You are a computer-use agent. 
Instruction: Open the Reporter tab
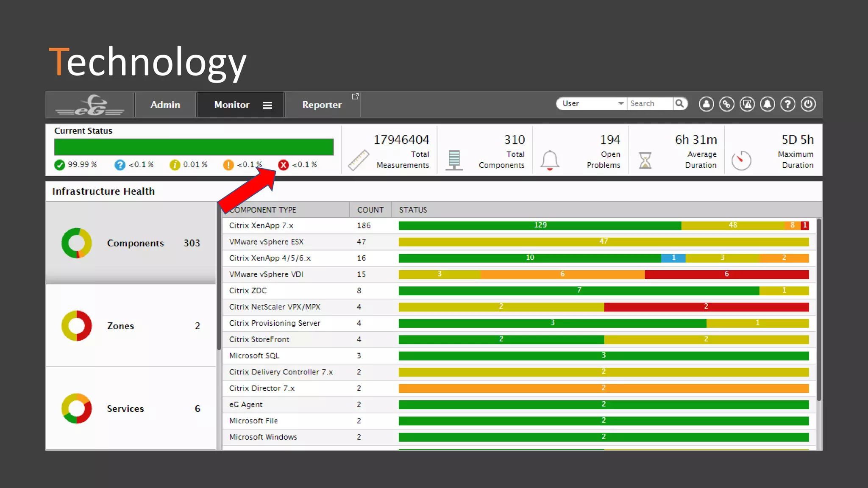pos(322,105)
